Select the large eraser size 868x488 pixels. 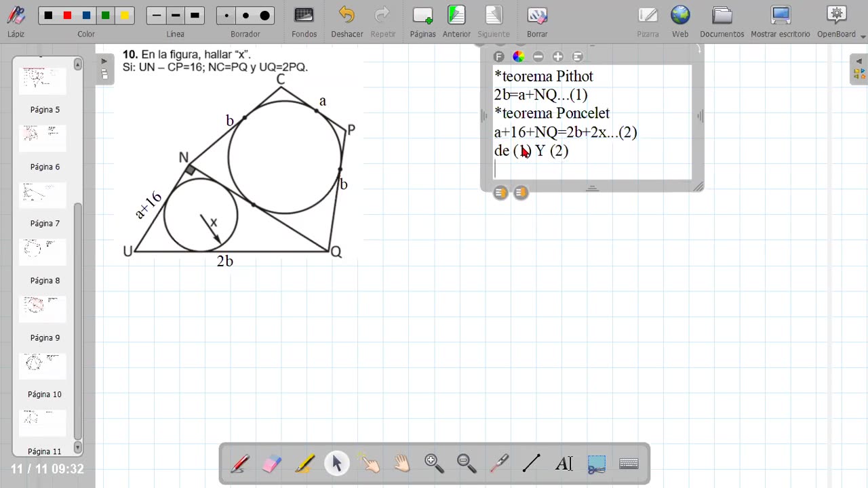[264, 16]
